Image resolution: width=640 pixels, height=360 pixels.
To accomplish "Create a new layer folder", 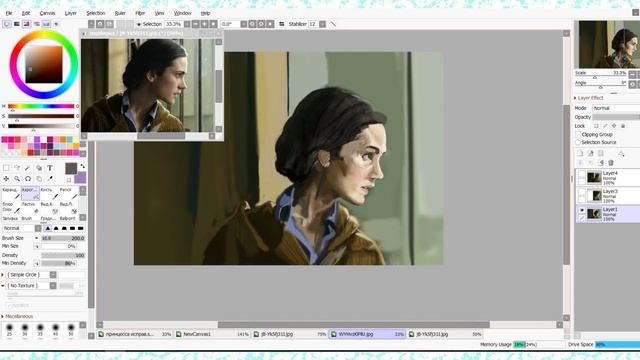I will [601, 153].
